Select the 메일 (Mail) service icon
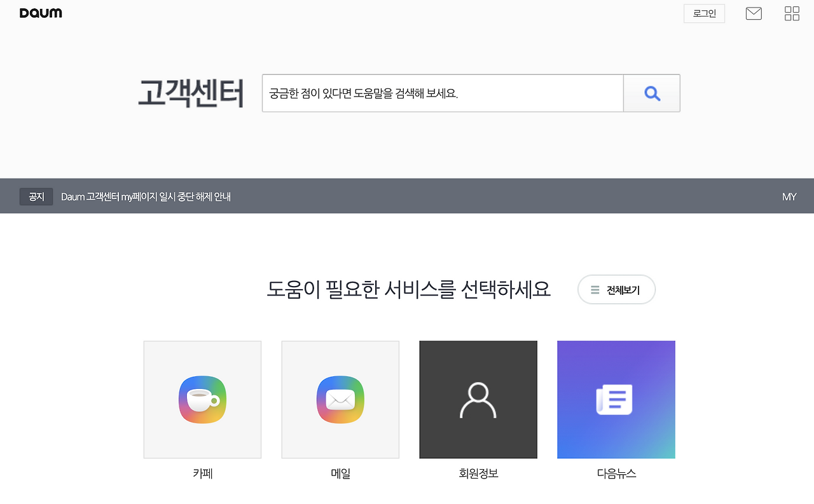Viewport: 814px width, 504px height. 340,399
